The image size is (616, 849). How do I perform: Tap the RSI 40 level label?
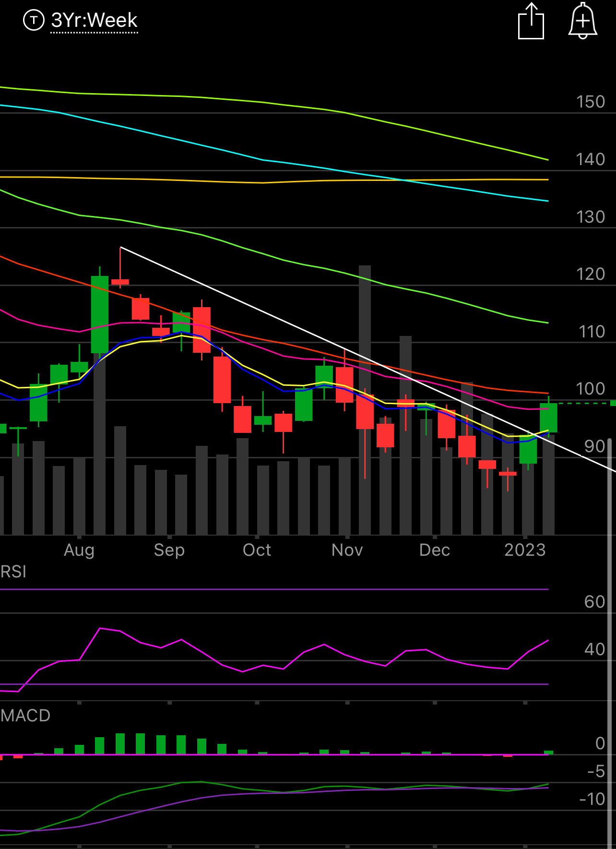[x=595, y=649]
